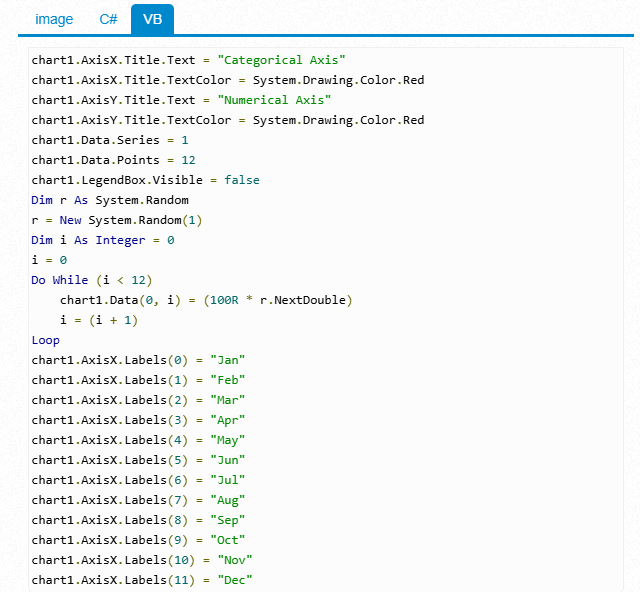
Task: Click the Labels(10) = "Nov" line
Action: click(142, 560)
